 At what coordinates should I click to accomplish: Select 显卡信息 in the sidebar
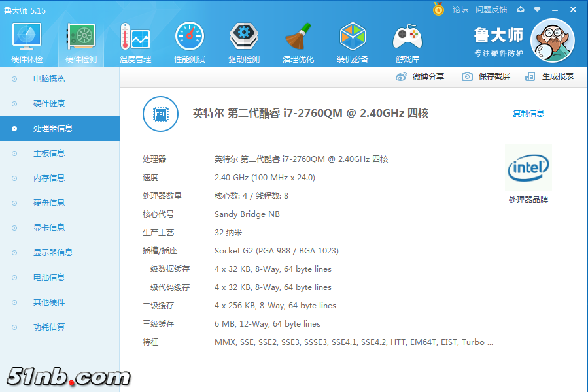49,228
